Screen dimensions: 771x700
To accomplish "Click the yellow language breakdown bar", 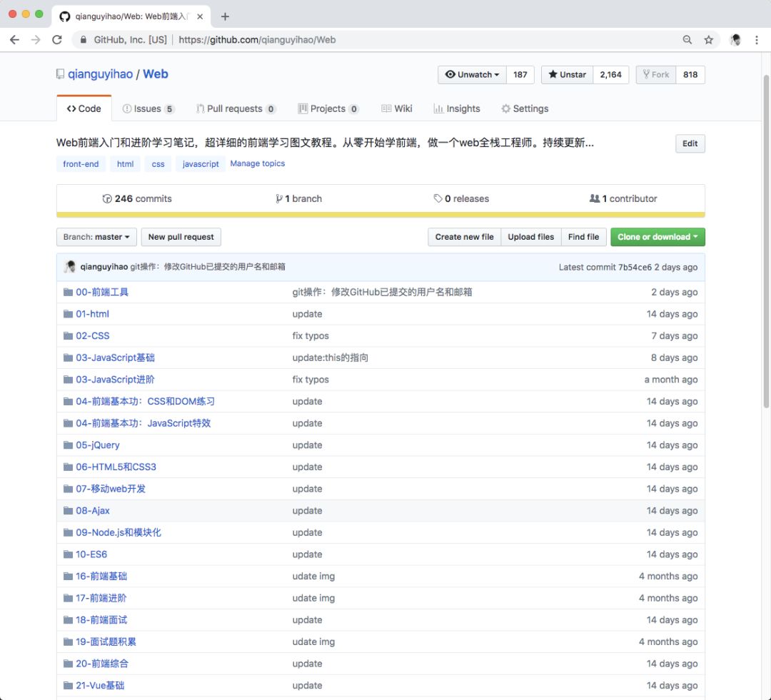I will pos(381,215).
